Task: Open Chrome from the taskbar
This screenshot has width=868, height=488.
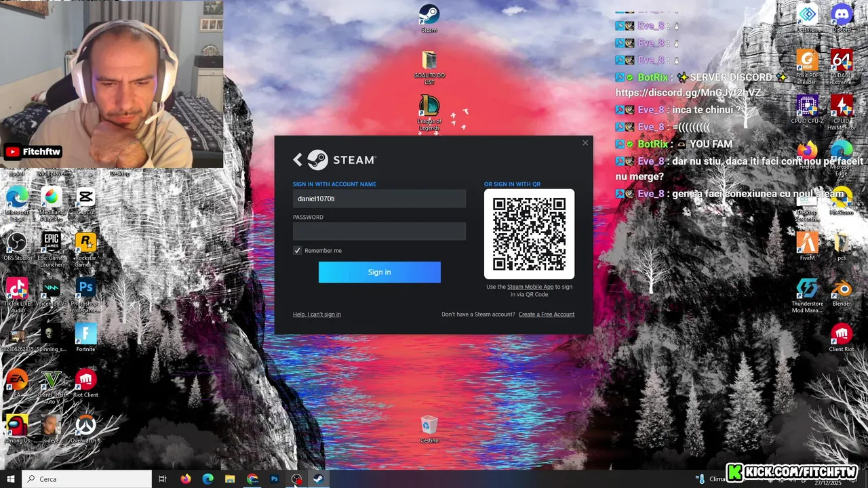Action: [252, 479]
